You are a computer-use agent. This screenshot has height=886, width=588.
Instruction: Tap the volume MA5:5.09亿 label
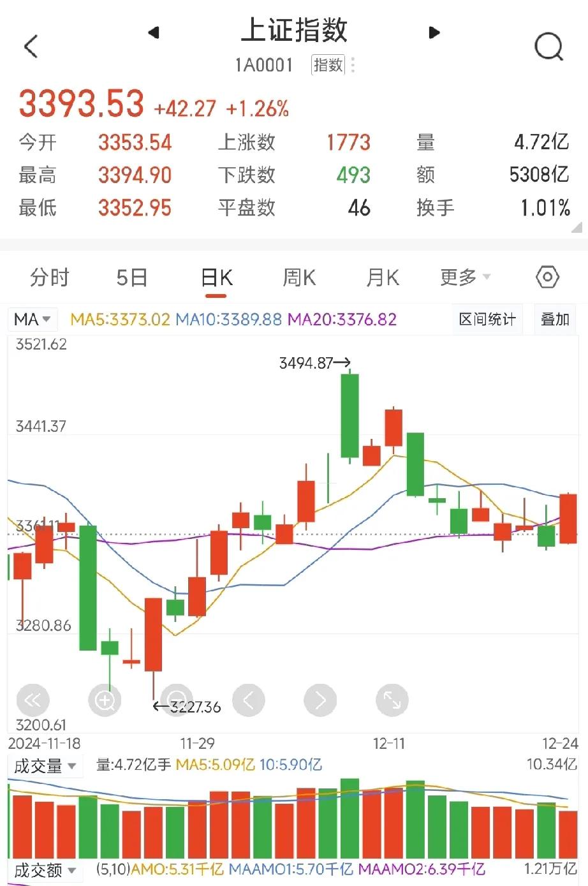click(215, 764)
